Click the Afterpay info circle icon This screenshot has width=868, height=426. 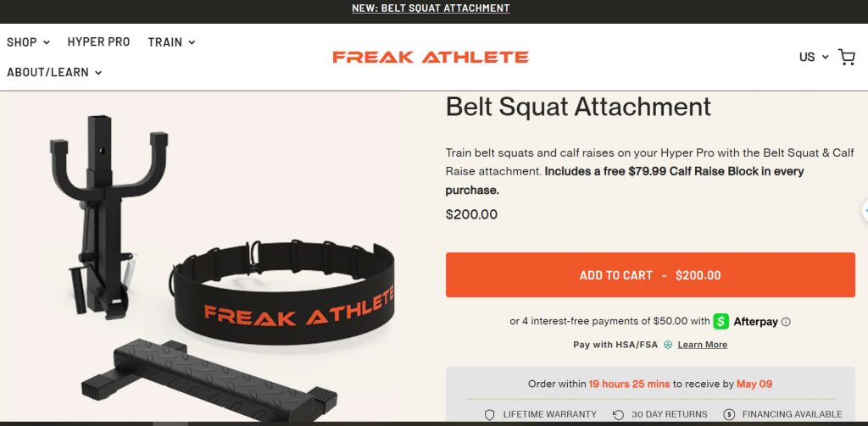point(786,322)
